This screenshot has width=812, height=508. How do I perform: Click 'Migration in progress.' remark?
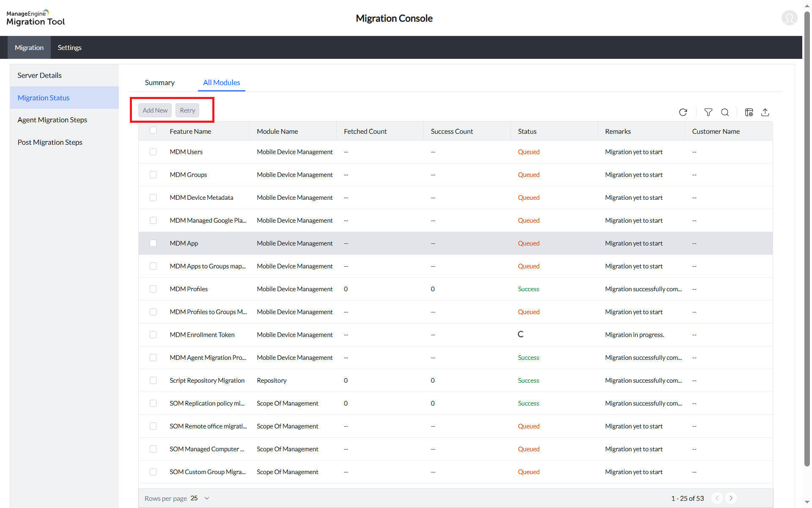pos(634,335)
